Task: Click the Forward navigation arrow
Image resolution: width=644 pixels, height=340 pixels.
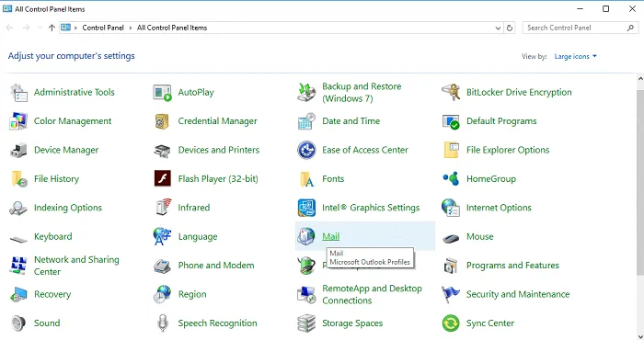Action: pos(26,28)
